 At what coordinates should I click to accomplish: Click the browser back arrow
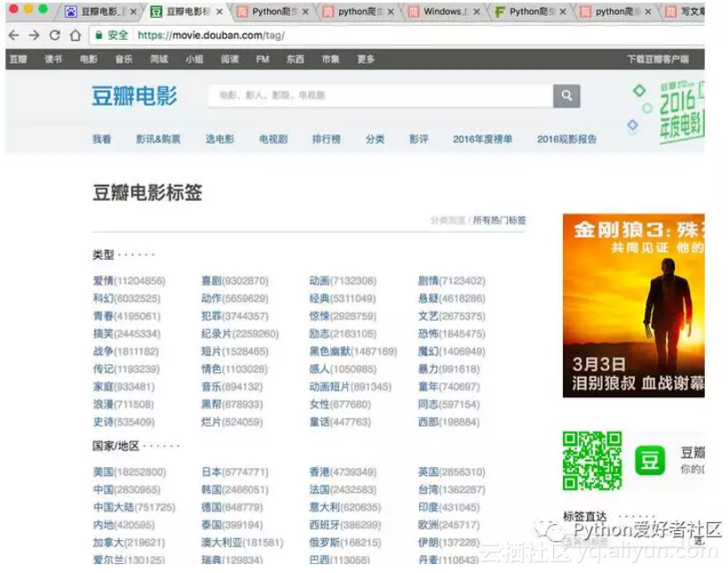coord(14,35)
